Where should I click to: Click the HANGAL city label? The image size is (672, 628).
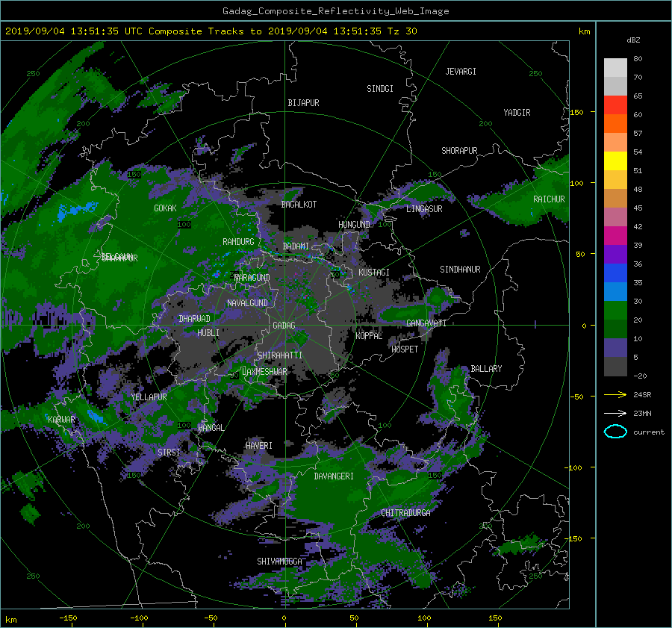point(211,428)
